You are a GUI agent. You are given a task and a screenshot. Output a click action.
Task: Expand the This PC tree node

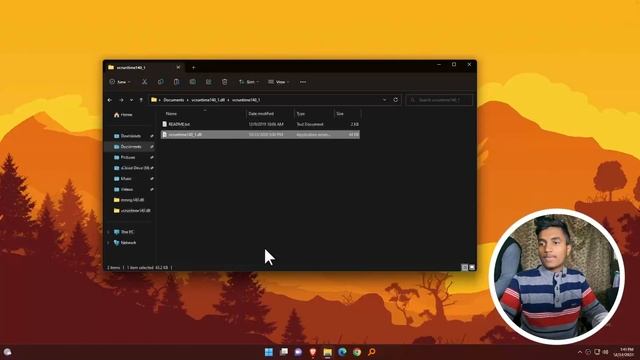click(x=108, y=232)
